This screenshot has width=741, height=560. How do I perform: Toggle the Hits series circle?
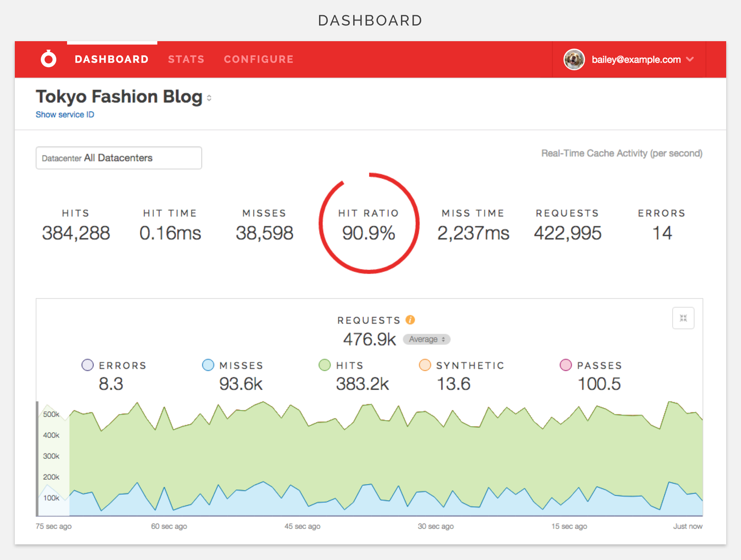point(325,365)
